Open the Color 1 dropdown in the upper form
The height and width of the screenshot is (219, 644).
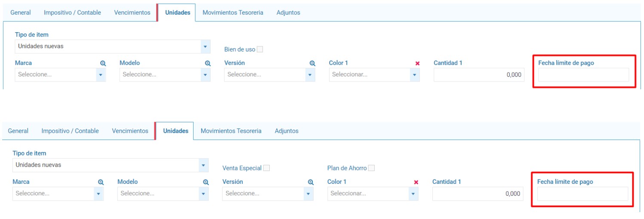[x=414, y=75]
